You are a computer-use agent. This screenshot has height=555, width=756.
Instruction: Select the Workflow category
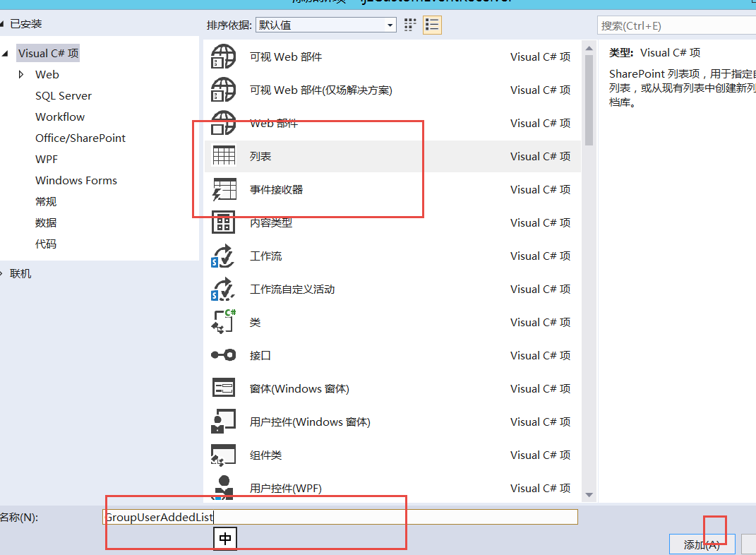point(60,117)
